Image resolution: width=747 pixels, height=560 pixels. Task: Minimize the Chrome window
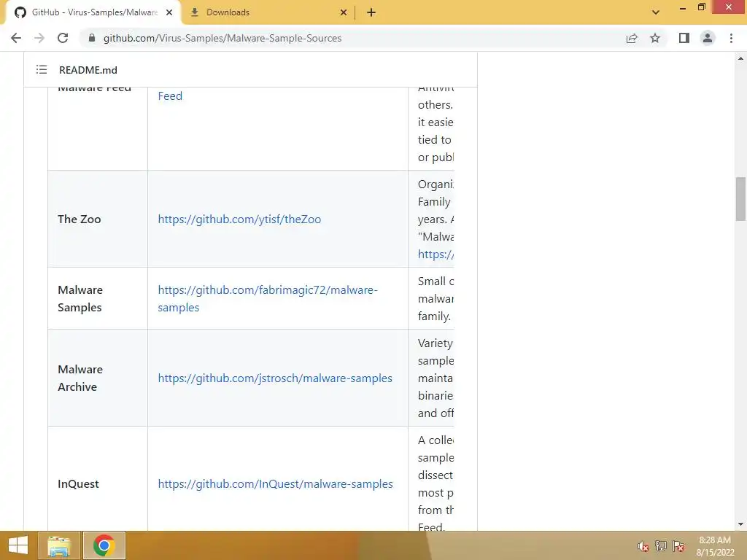click(x=682, y=7)
